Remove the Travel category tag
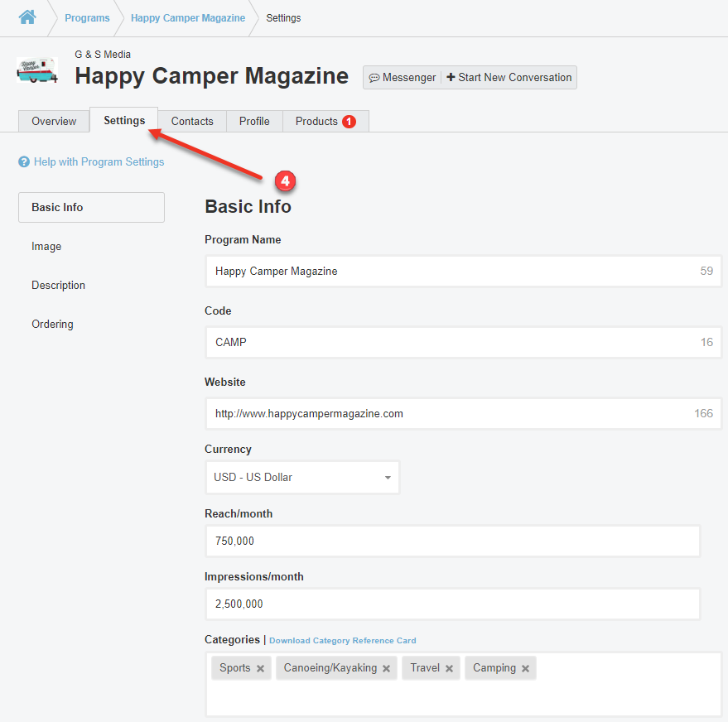This screenshot has height=722, width=728. pyautogui.click(x=449, y=669)
